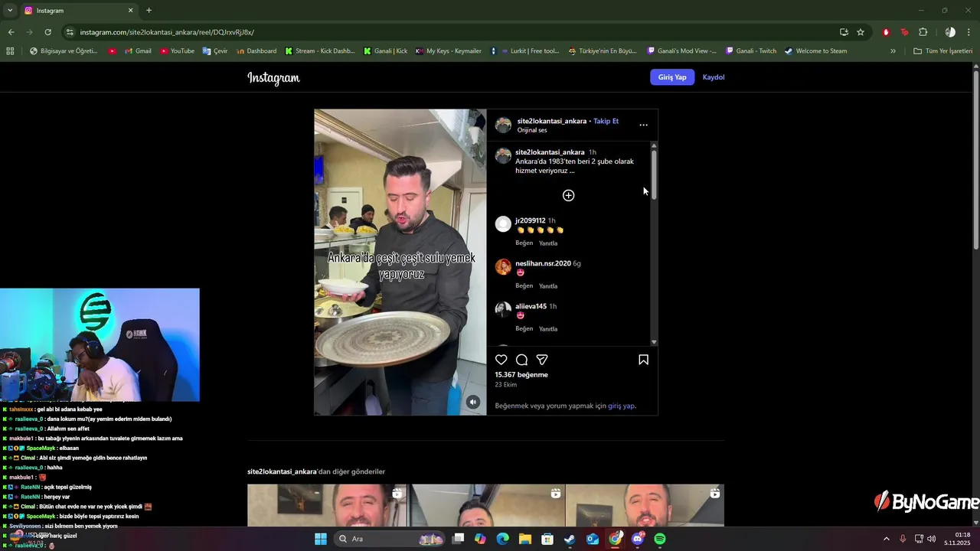The height and width of the screenshot is (551, 980).
Task: Like jr2099112's comment via Beğen
Action: pyautogui.click(x=524, y=243)
